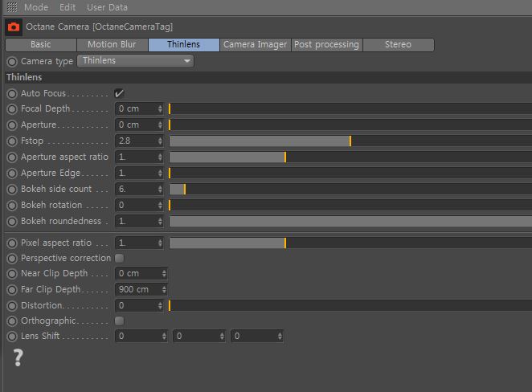
Task: Toggle Bokeh roundedness animation dot
Action: click(x=12, y=222)
